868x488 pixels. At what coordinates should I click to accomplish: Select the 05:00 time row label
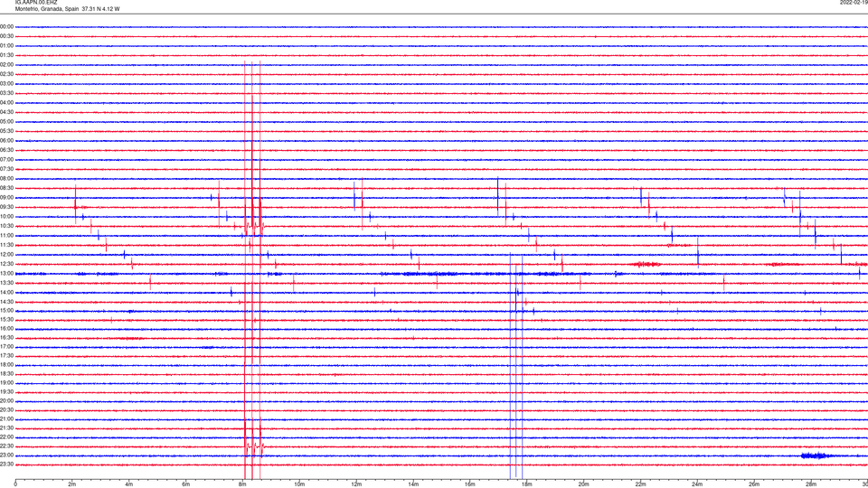coord(6,121)
